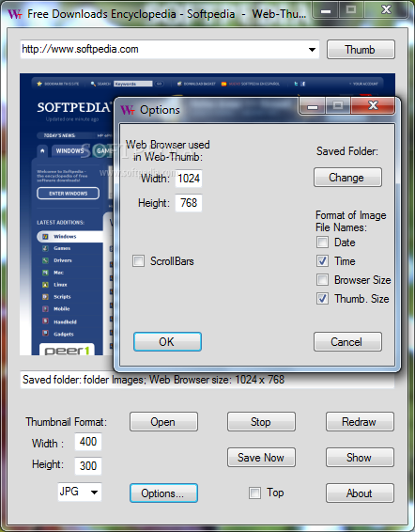This screenshot has width=415, height=532.
Task: Click the Options dialog title icon
Action: [x=127, y=110]
